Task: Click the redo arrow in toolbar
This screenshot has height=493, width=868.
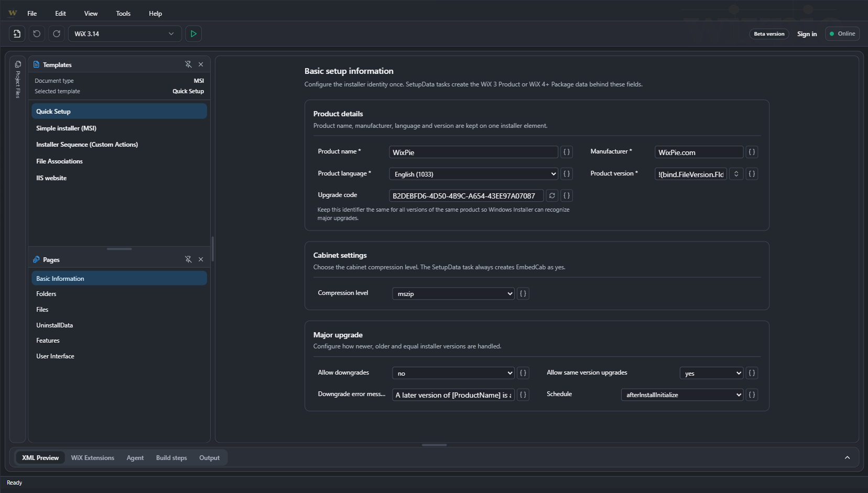Action: pyautogui.click(x=57, y=34)
